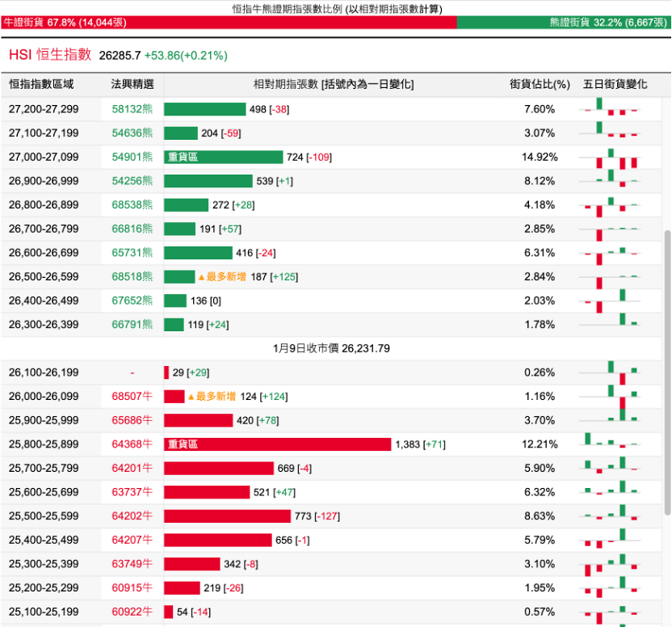Viewport: 672px width, 627px height.
Task: Click the 街貨佔比(%) column header
Action: point(540,84)
